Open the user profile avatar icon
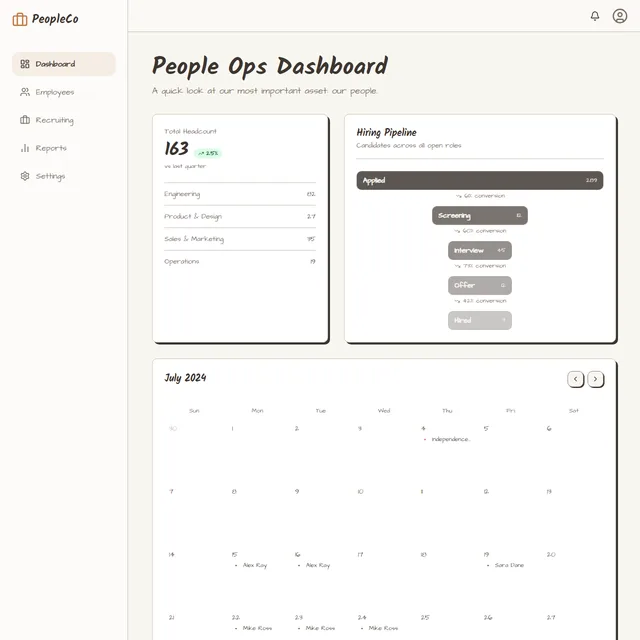 click(x=620, y=16)
